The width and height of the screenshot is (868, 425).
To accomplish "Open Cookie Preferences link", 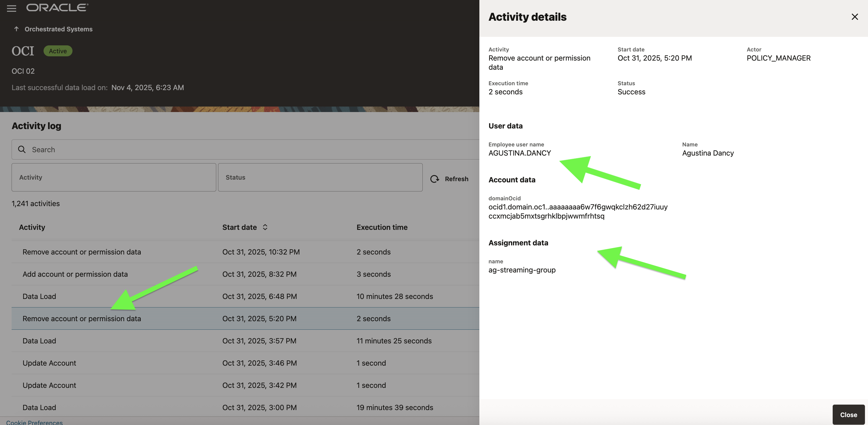I will (x=34, y=422).
